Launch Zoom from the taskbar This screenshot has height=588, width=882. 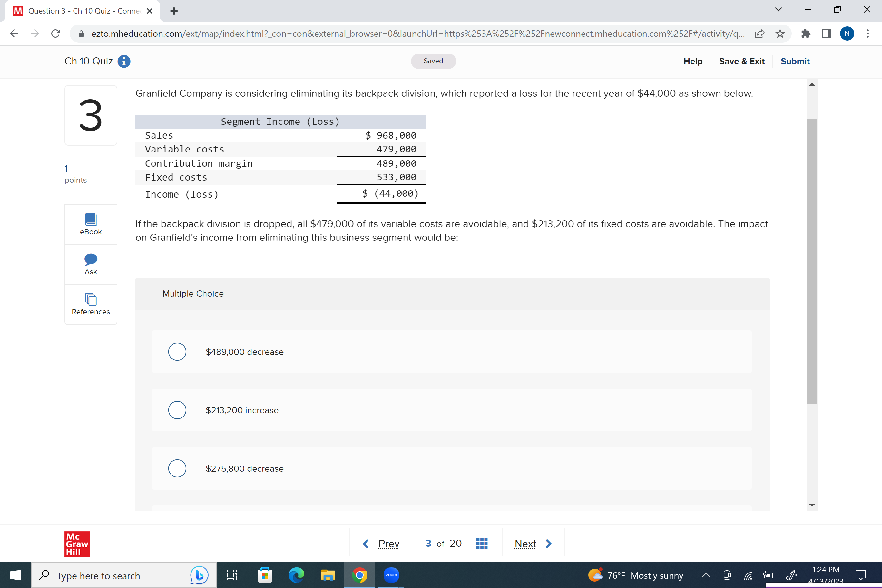pos(391,575)
